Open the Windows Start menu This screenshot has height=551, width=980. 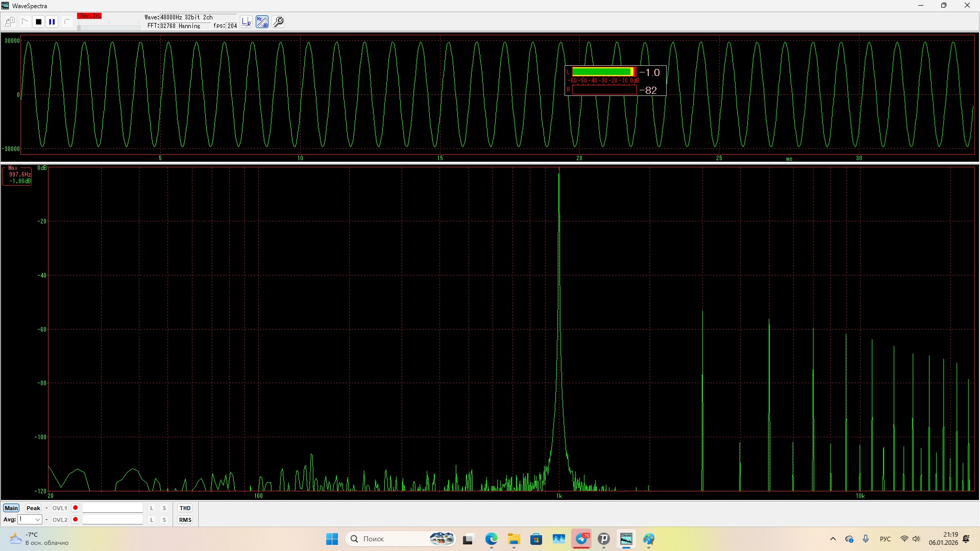point(332,539)
